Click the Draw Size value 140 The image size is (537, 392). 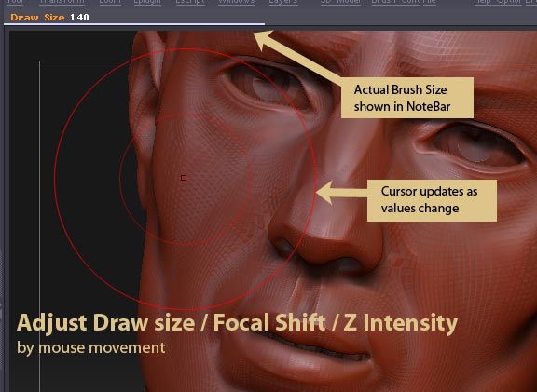click(79, 17)
